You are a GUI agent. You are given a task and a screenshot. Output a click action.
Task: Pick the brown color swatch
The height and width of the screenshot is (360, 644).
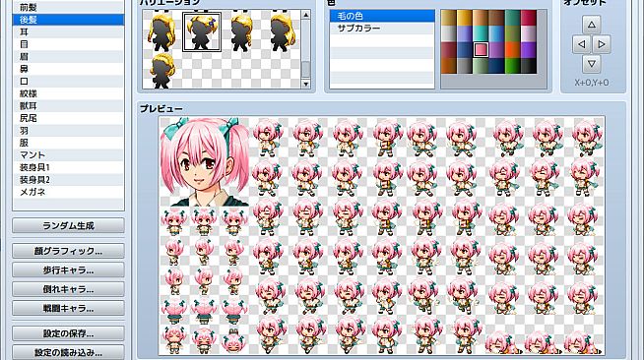coord(497,18)
